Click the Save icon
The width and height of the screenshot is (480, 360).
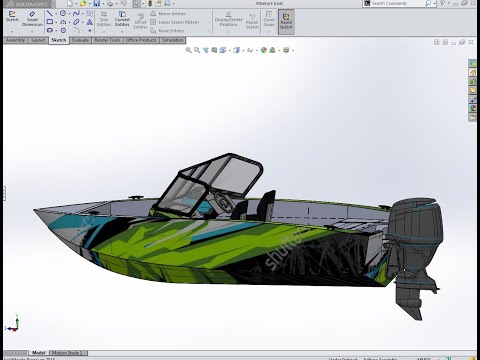[x=97, y=3]
